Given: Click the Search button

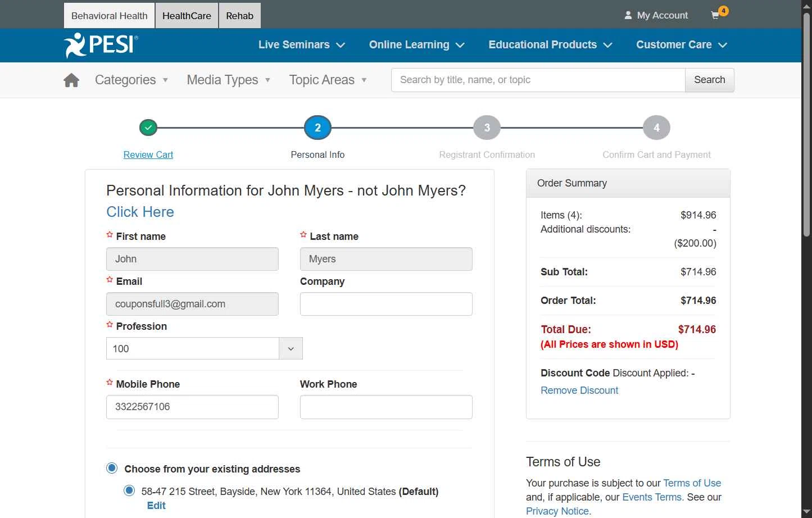Looking at the screenshot, I should [x=710, y=80].
